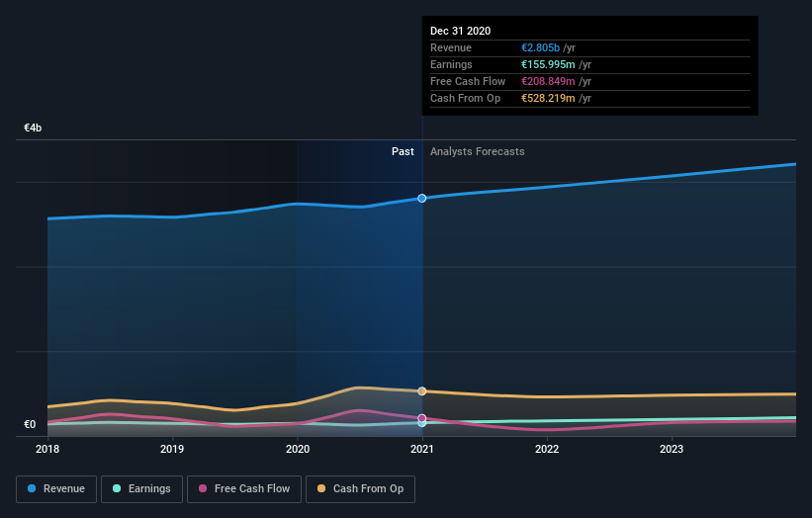Click the 2022 x-axis label
This screenshot has width=812, height=518.
coord(547,449)
